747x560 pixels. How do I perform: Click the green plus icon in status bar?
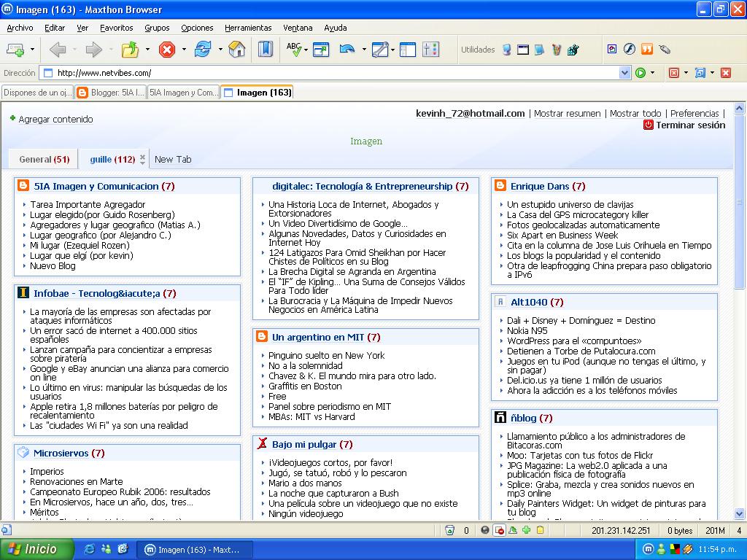pyautogui.click(x=527, y=530)
